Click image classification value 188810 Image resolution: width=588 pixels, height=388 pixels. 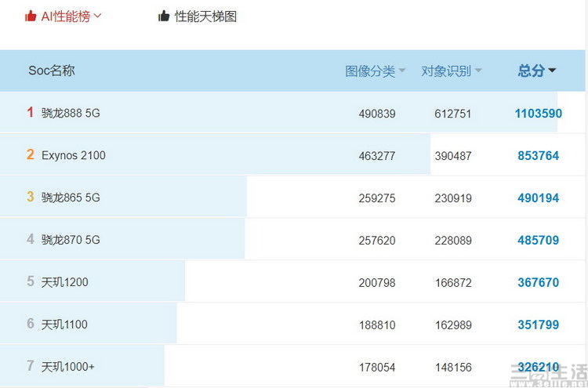[377, 325]
